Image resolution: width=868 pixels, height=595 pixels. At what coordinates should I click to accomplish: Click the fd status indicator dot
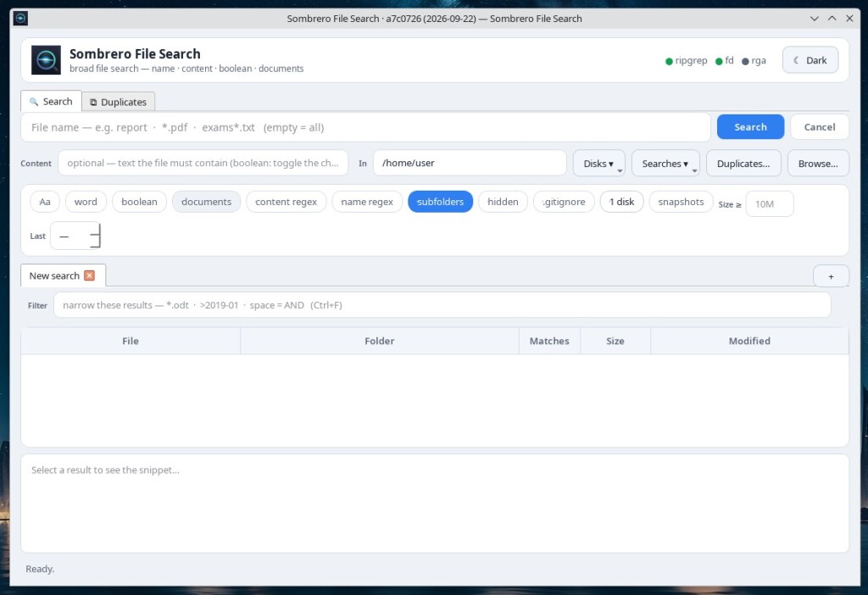click(719, 61)
